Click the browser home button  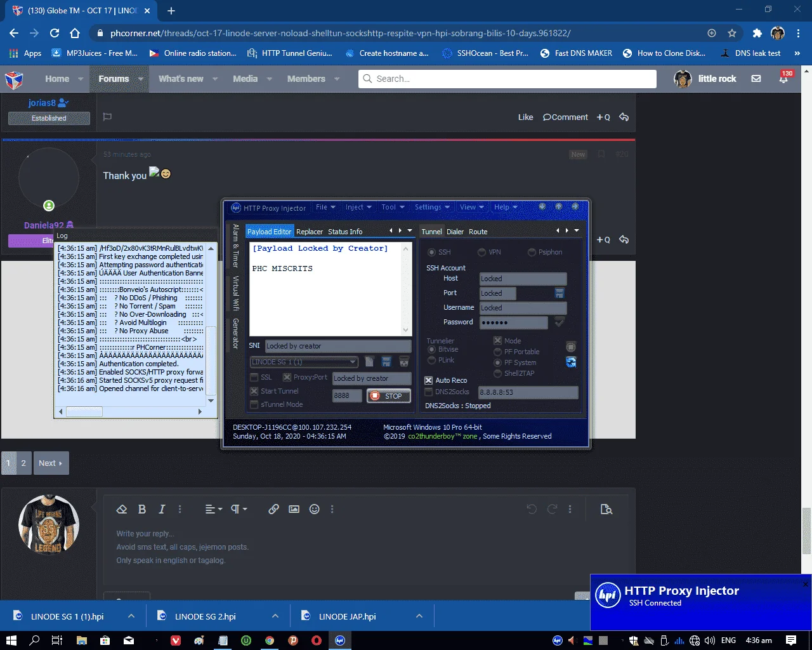click(x=75, y=33)
